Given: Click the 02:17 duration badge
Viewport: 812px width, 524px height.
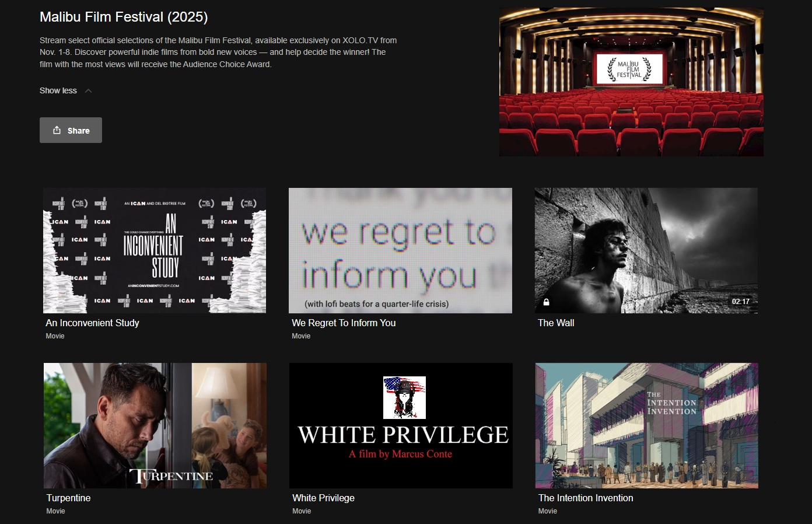Looking at the screenshot, I should tap(740, 302).
